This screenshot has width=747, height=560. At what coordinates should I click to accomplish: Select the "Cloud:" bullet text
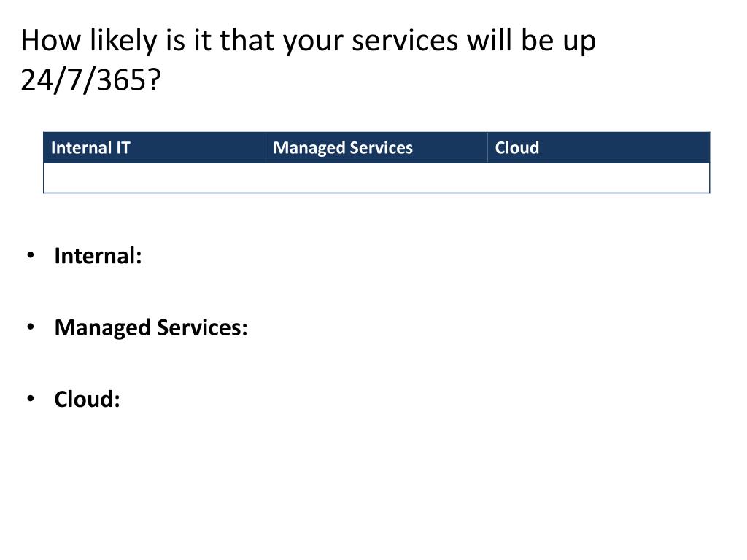coord(88,399)
